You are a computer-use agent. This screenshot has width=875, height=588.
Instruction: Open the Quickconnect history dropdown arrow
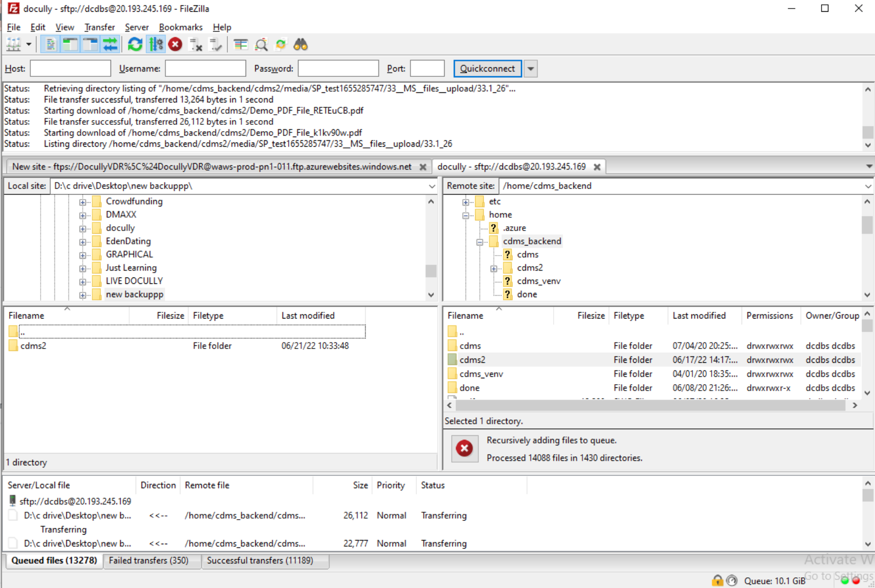click(531, 69)
